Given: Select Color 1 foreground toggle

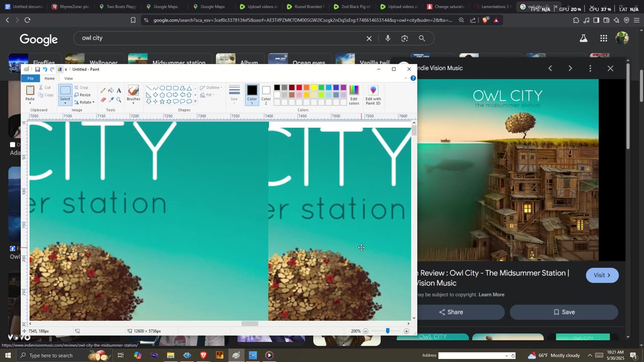Looking at the screenshot, I should click(x=252, y=95).
